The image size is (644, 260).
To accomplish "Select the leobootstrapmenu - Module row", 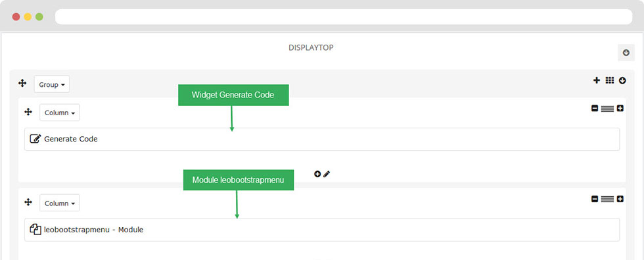I will pos(322,230).
